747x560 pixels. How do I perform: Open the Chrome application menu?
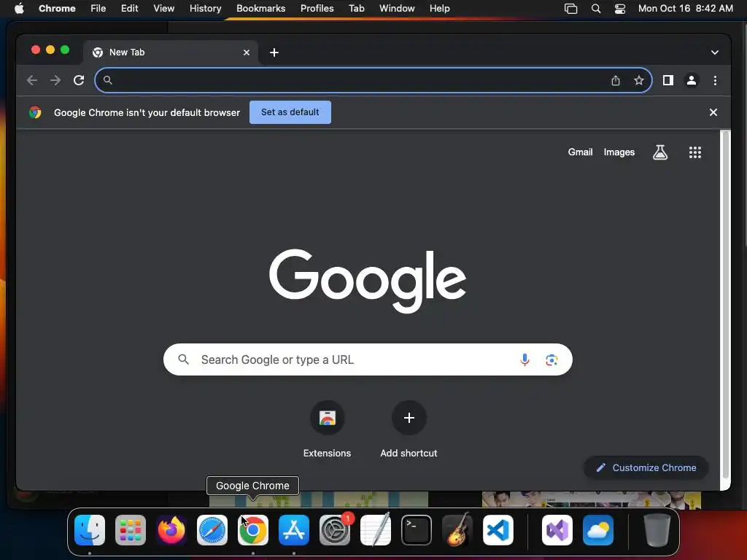pos(57,9)
